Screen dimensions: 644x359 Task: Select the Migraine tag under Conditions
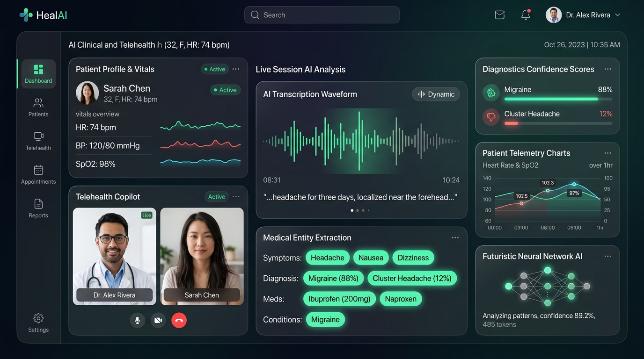point(325,319)
